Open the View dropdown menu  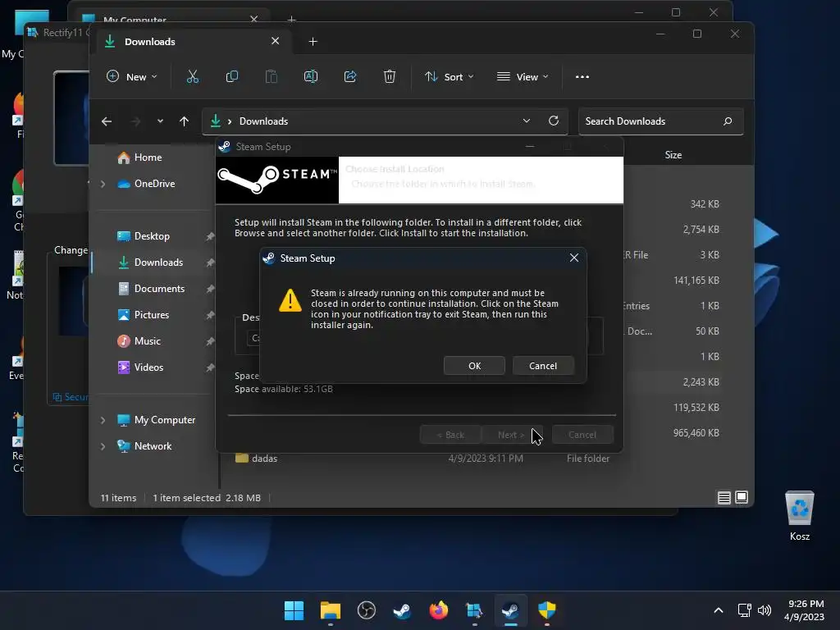click(523, 76)
